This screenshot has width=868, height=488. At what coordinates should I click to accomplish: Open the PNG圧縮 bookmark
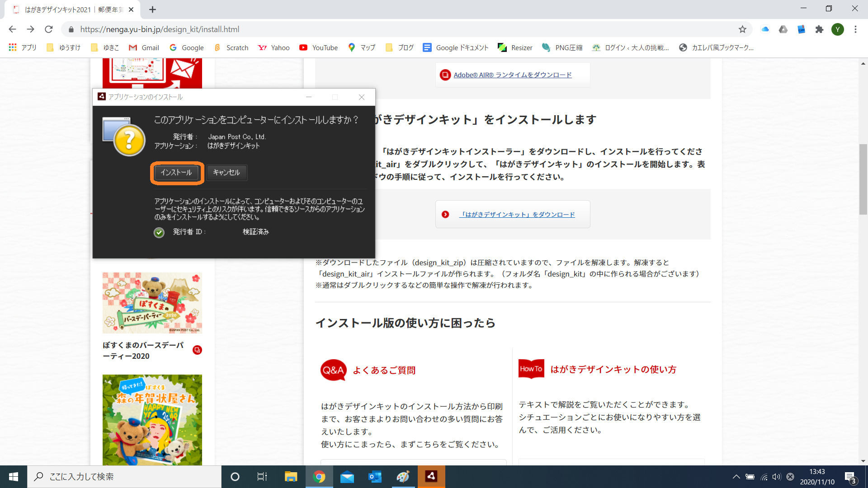tap(562, 47)
